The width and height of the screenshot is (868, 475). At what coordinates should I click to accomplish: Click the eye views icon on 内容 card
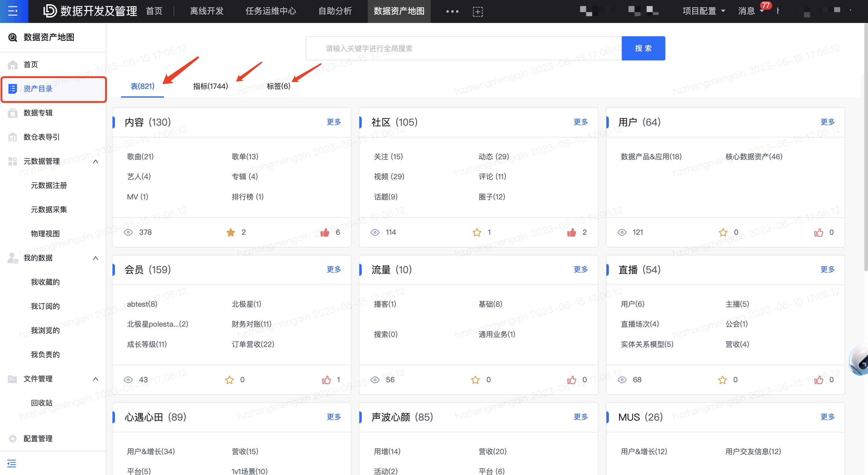(128, 232)
